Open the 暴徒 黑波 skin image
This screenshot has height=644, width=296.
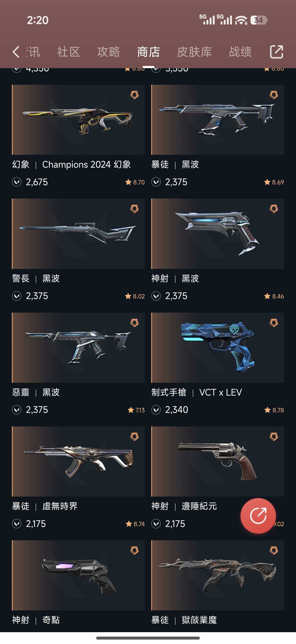click(218, 120)
